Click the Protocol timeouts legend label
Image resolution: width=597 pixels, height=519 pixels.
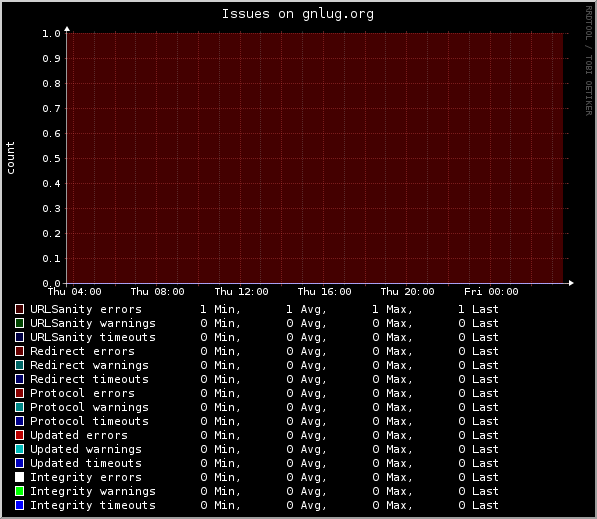[x=89, y=421]
